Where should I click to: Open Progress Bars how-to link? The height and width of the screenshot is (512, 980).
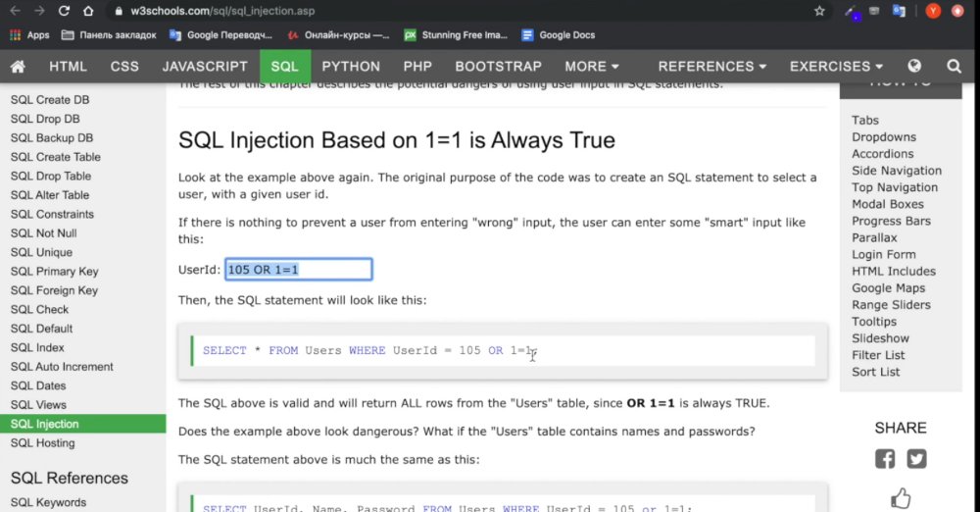pyautogui.click(x=891, y=221)
